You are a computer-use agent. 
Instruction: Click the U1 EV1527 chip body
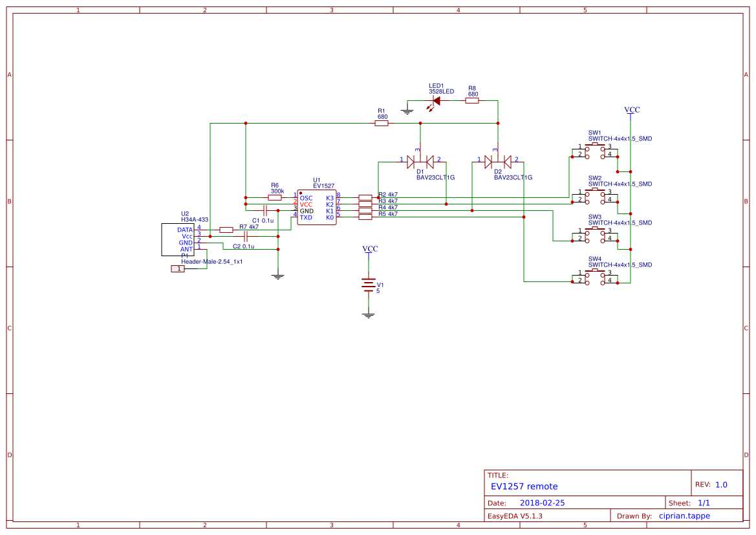click(316, 208)
